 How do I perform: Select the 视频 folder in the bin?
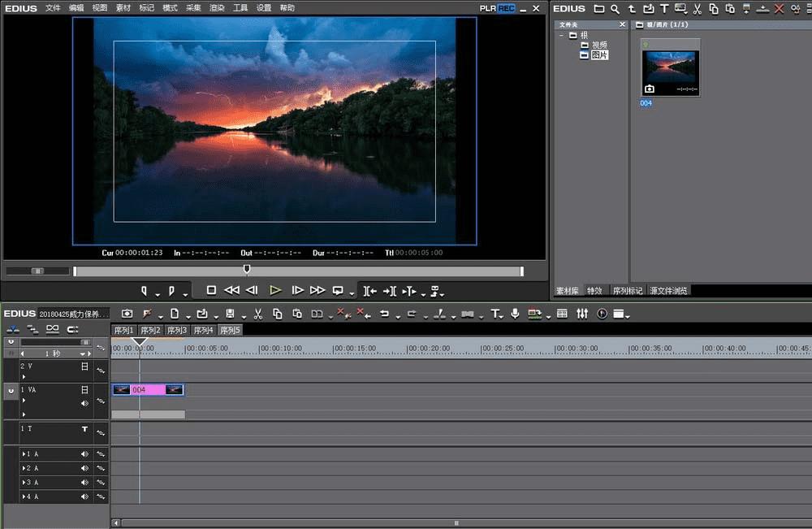point(599,46)
